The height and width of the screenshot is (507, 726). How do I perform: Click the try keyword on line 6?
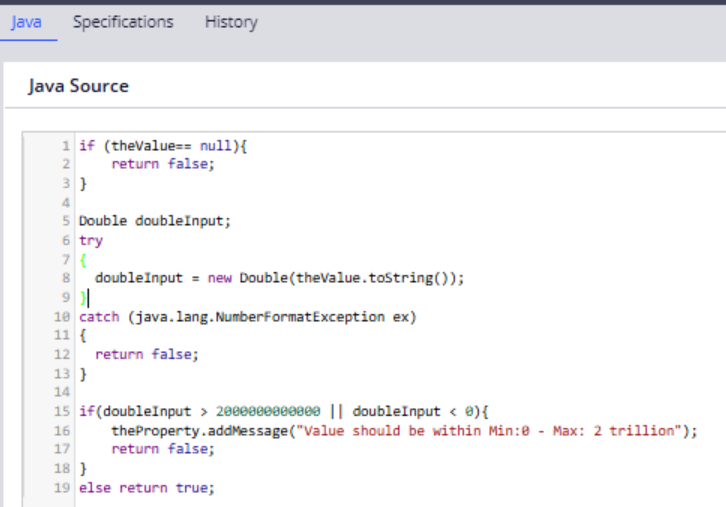pos(91,240)
